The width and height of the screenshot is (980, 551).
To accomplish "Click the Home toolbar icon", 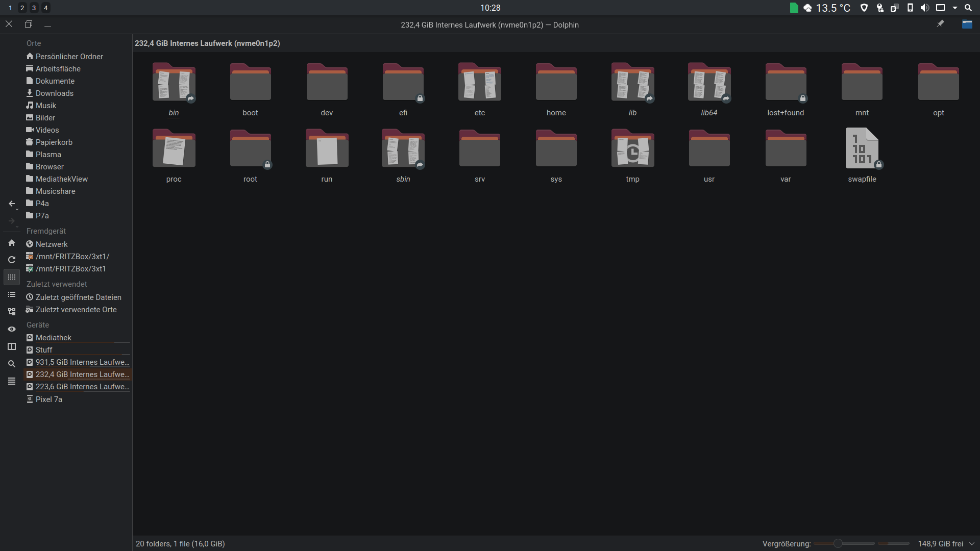I will (12, 243).
